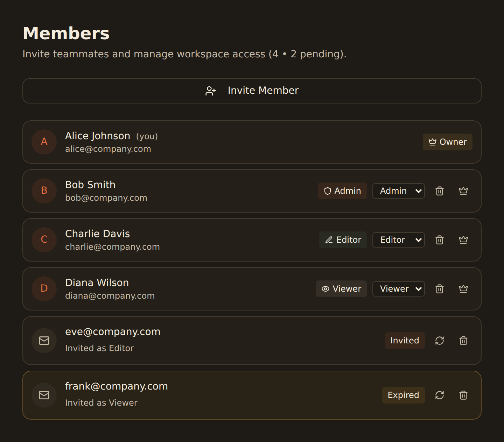The width and height of the screenshot is (504, 442).
Task: Open Charlie Davis's Editor role dropdown
Action: pos(399,240)
